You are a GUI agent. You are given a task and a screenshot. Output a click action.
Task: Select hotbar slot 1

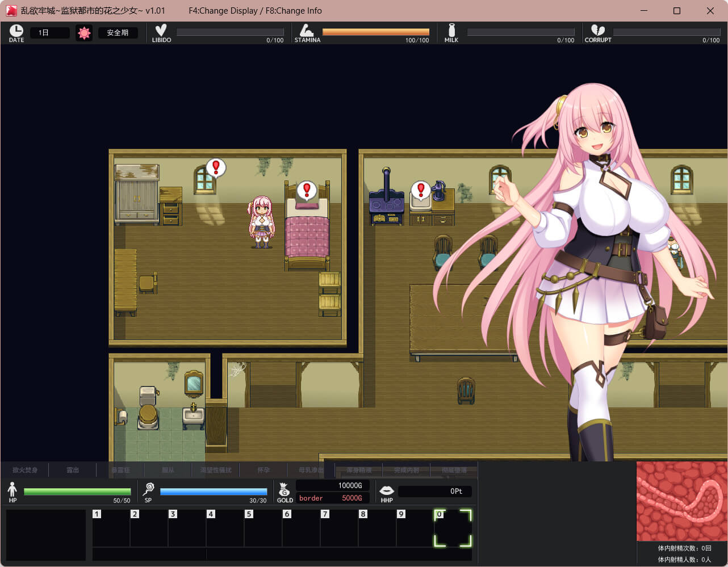click(x=111, y=528)
